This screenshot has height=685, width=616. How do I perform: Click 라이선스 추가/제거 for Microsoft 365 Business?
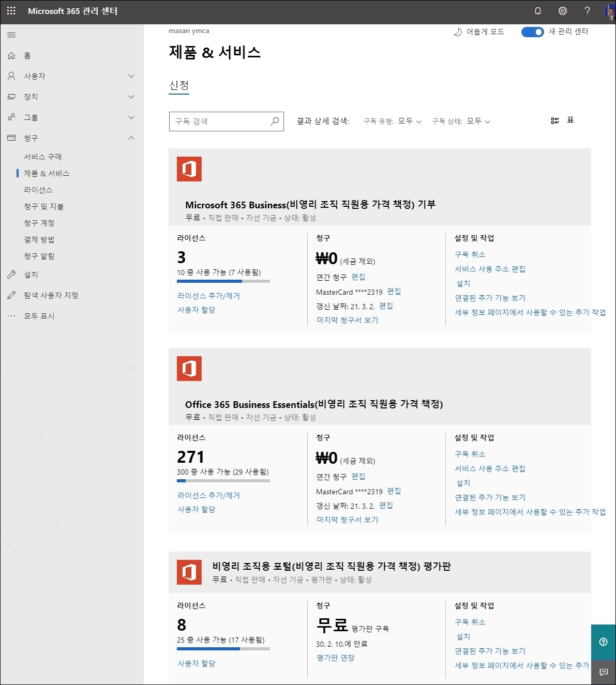tap(208, 296)
